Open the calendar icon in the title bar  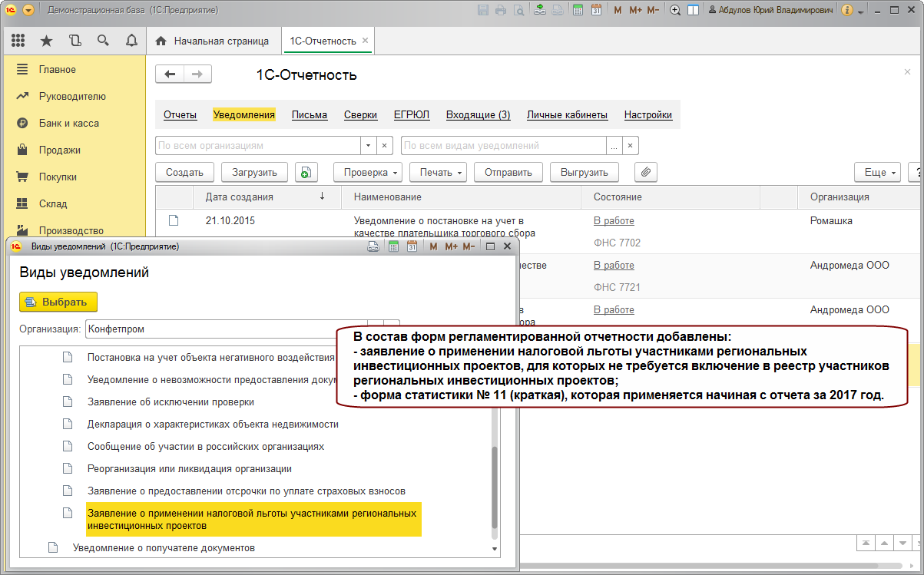(x=597, y=10)
